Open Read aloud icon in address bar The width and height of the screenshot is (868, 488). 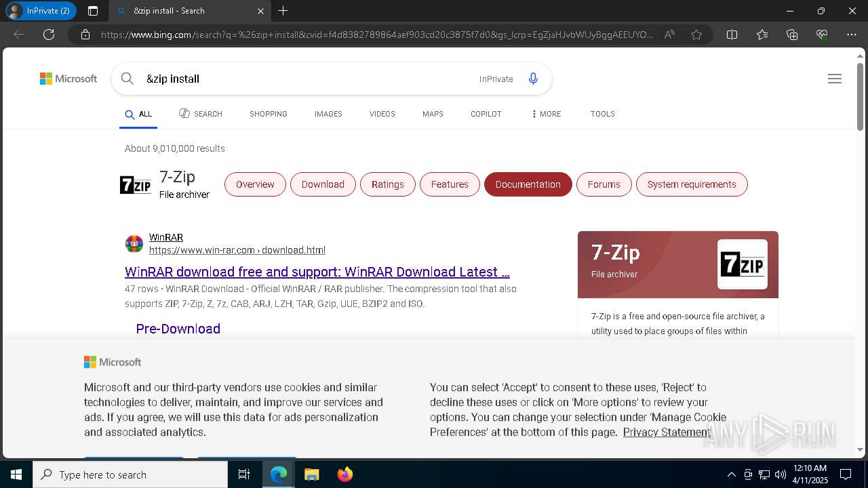[x=669, y=35]
